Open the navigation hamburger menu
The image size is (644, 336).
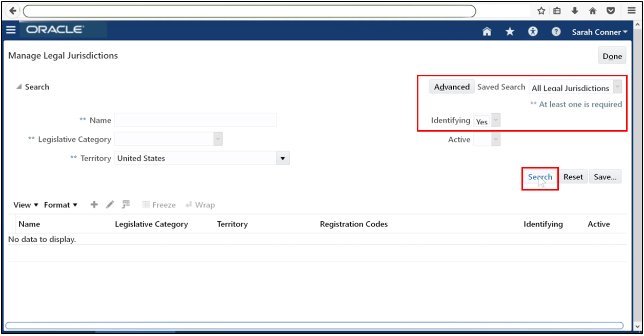pos(11,29)
